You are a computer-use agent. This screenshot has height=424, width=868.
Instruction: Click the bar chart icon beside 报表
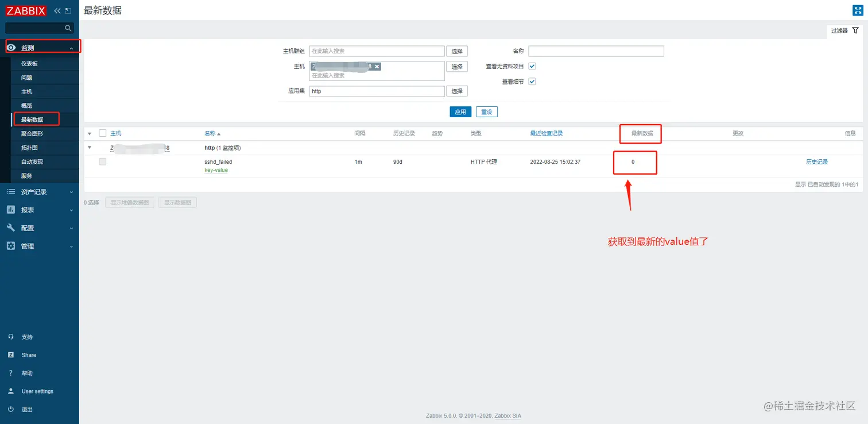click(x=11, y=210)
